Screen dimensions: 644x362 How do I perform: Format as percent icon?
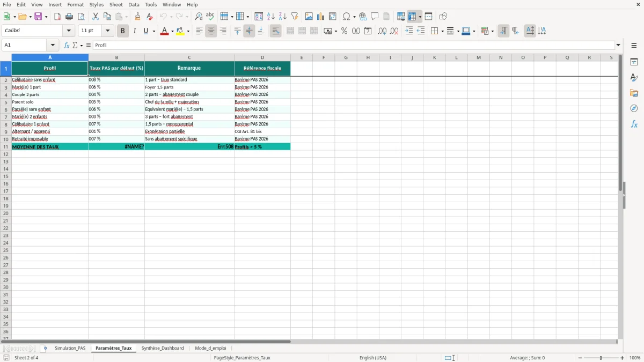click(x=344, y=31)
